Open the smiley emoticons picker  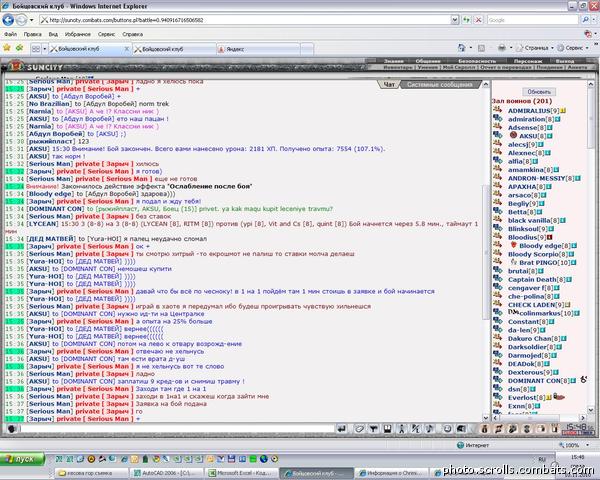point(447,429)
